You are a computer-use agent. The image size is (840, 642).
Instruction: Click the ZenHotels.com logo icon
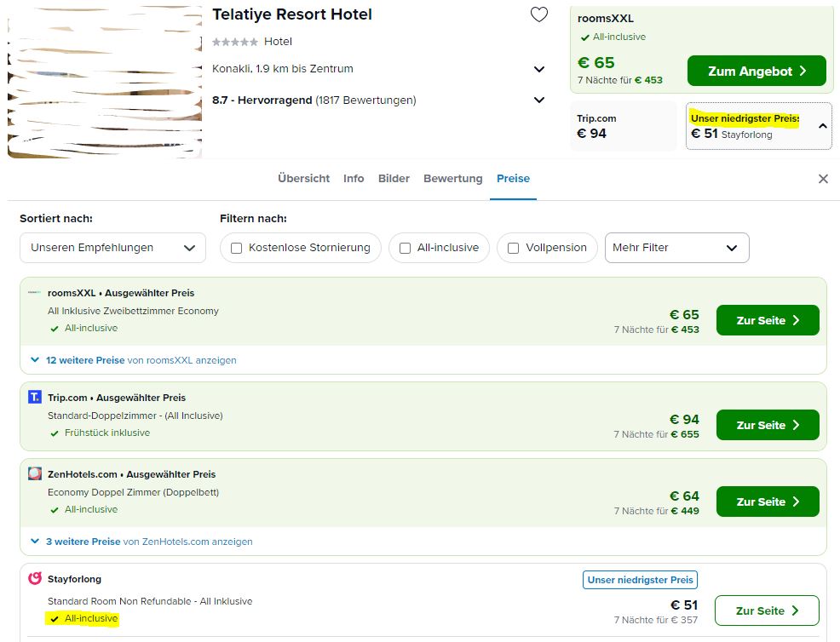point(34,473)
